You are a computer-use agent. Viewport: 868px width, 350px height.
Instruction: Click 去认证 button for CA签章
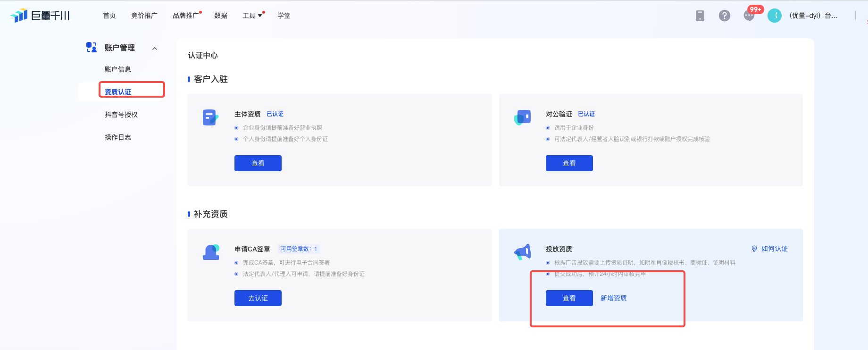coord(258,298)
